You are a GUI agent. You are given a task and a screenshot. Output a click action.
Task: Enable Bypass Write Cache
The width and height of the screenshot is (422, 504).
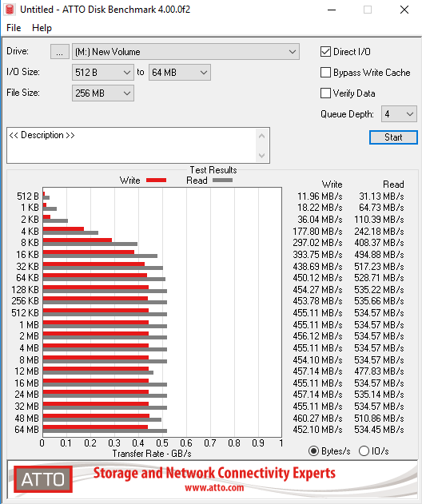click(x=325, y=73)
